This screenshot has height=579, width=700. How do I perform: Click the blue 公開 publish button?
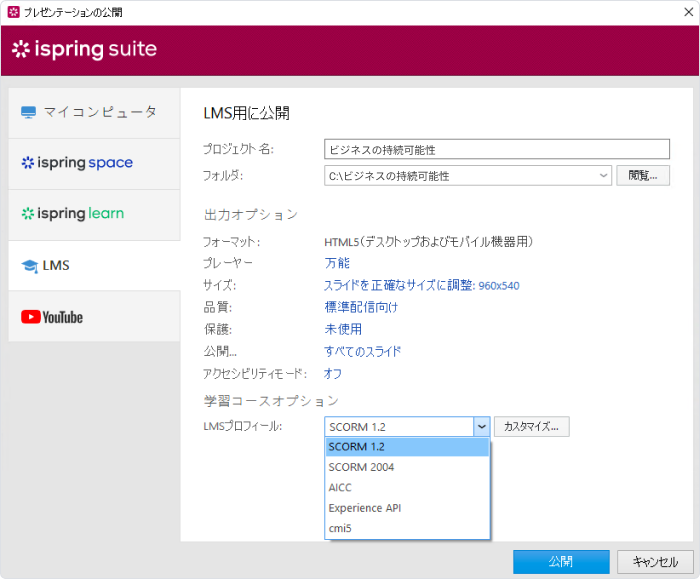pos(561,562)
